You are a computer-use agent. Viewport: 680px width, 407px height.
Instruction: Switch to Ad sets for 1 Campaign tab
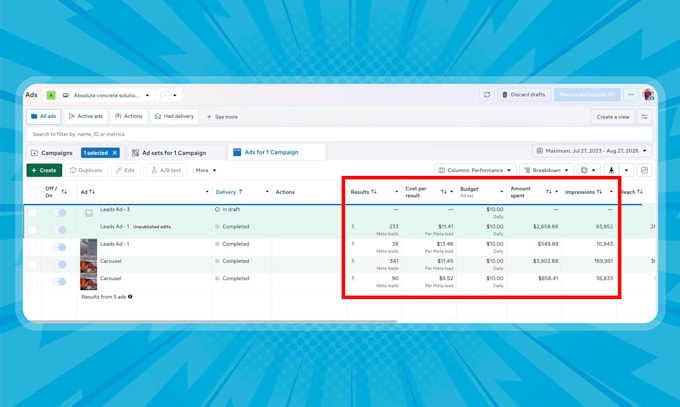tap(169, 153)
